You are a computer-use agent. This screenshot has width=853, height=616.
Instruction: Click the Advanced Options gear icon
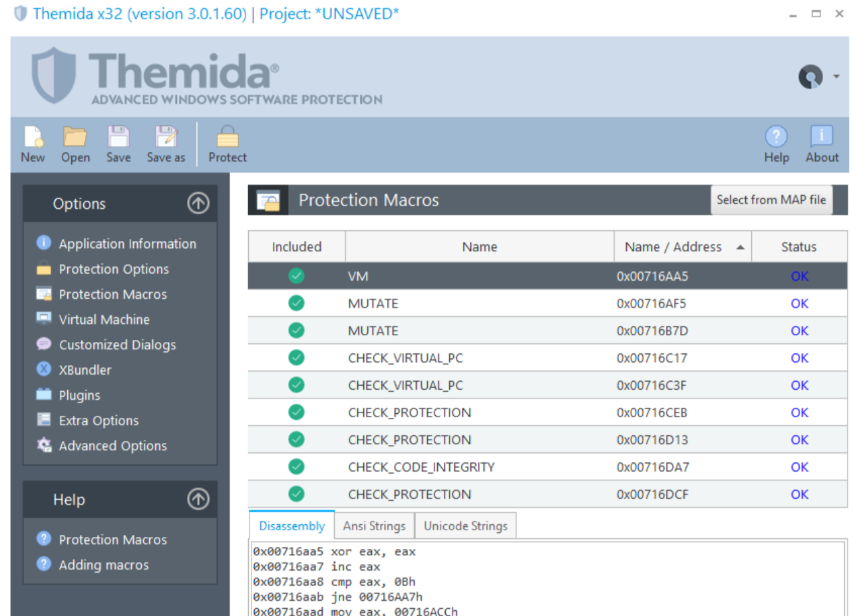[x=44, y=445]
